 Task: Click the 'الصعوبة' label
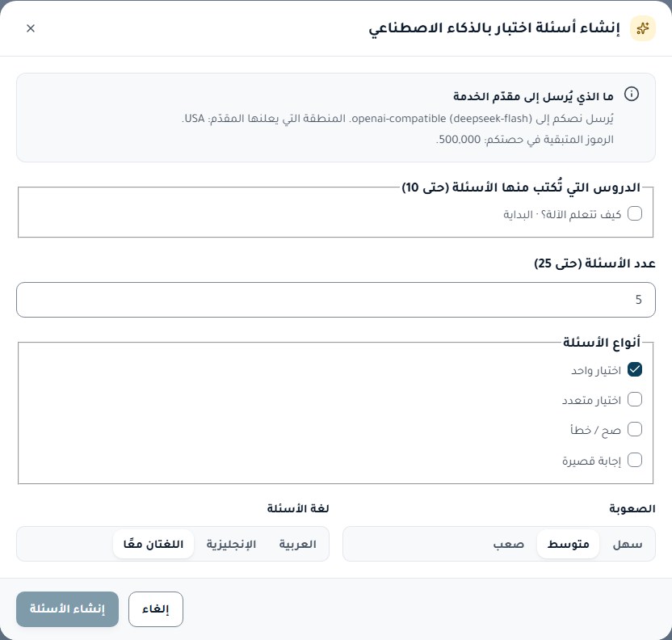pos(632,509)
